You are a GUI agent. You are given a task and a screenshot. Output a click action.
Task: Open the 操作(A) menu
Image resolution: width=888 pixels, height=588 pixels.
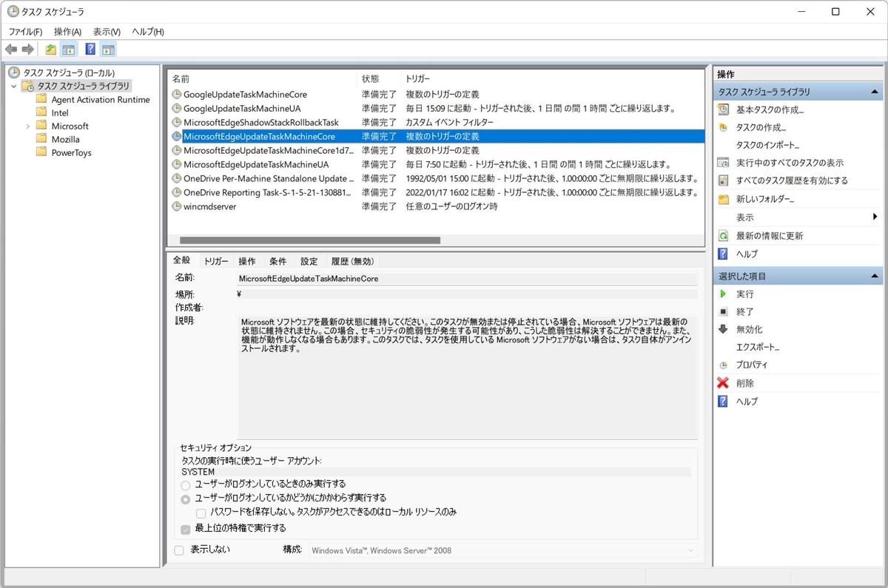67,32
